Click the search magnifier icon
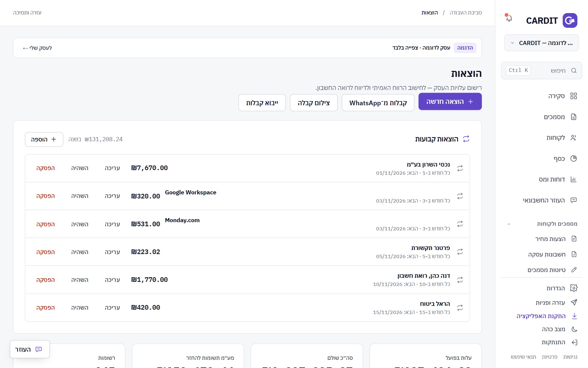The height and width of the screenshot is (368, 588). pyautogui.click(x=574, y=71)
